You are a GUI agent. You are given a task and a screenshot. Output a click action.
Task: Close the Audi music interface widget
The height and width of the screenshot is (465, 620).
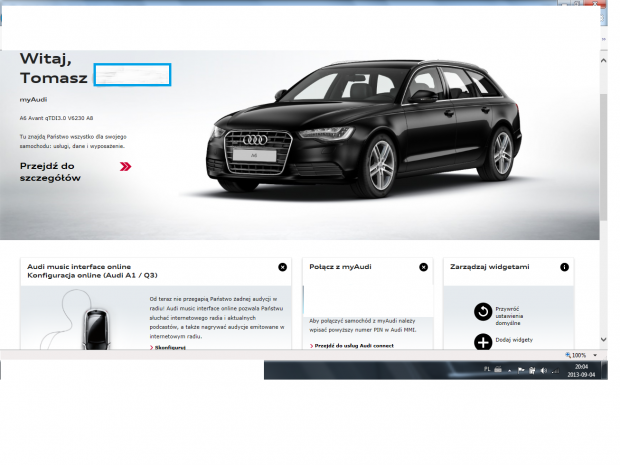(282, 267)
